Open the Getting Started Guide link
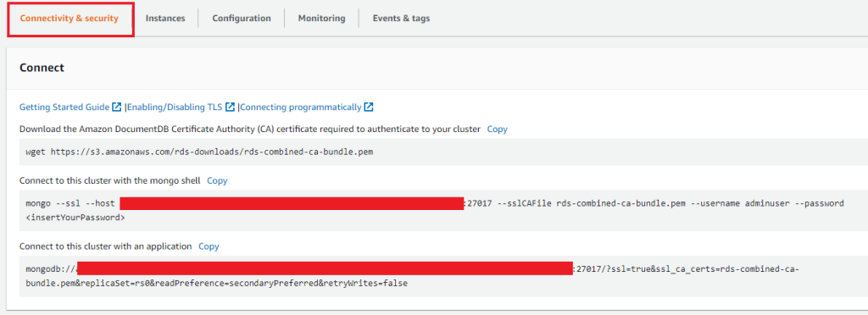868x315 pixels. tap(64, 107)
